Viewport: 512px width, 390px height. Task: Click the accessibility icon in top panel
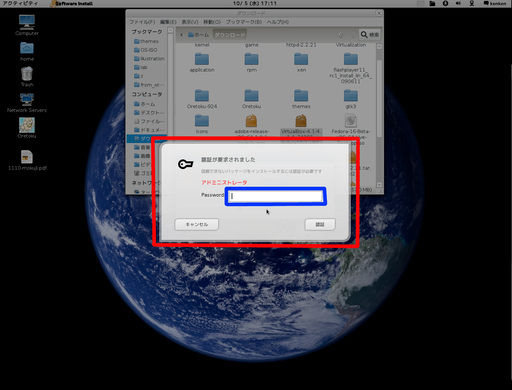pyautogui.click(x=445, y=3)
